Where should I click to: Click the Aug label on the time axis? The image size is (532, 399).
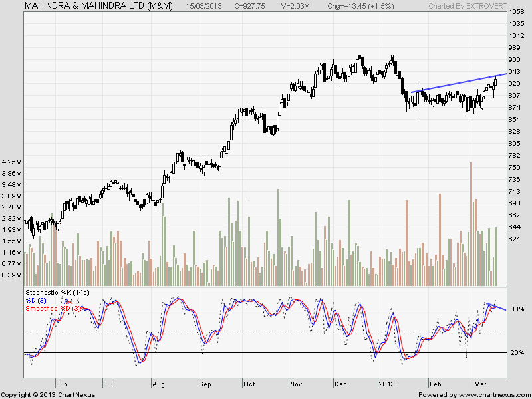pos(158,384)
